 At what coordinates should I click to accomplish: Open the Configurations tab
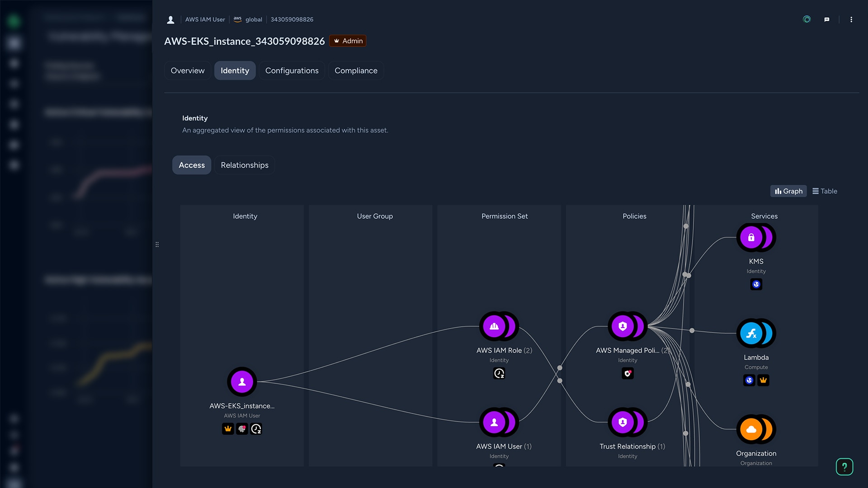click(292, 70)
